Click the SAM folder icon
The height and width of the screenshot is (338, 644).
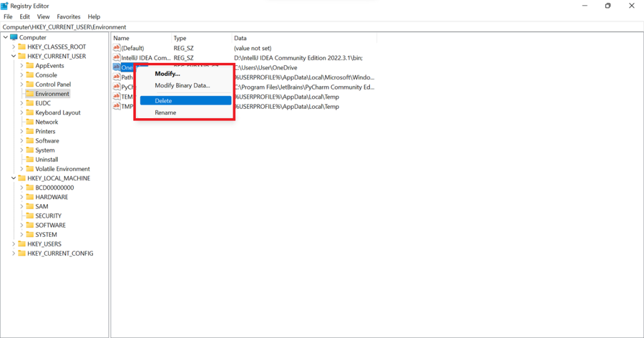30,206
